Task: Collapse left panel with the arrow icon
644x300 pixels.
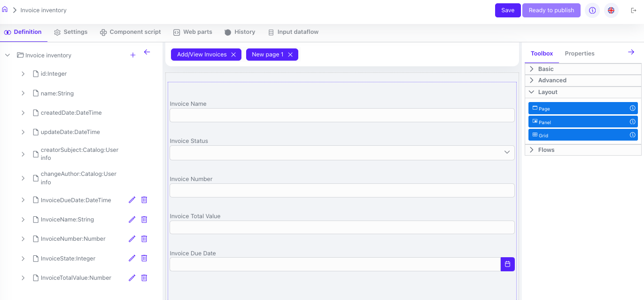Action: [x=147, y=52]
